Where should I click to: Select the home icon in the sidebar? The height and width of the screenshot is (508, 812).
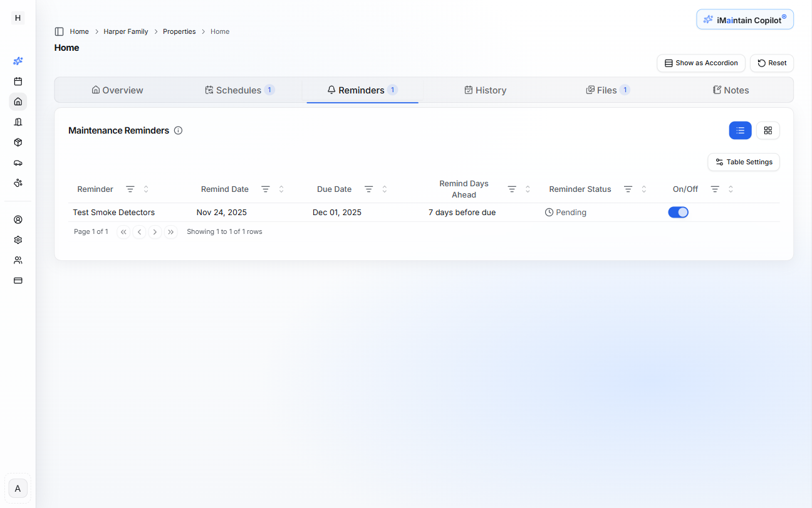point(18,101)
